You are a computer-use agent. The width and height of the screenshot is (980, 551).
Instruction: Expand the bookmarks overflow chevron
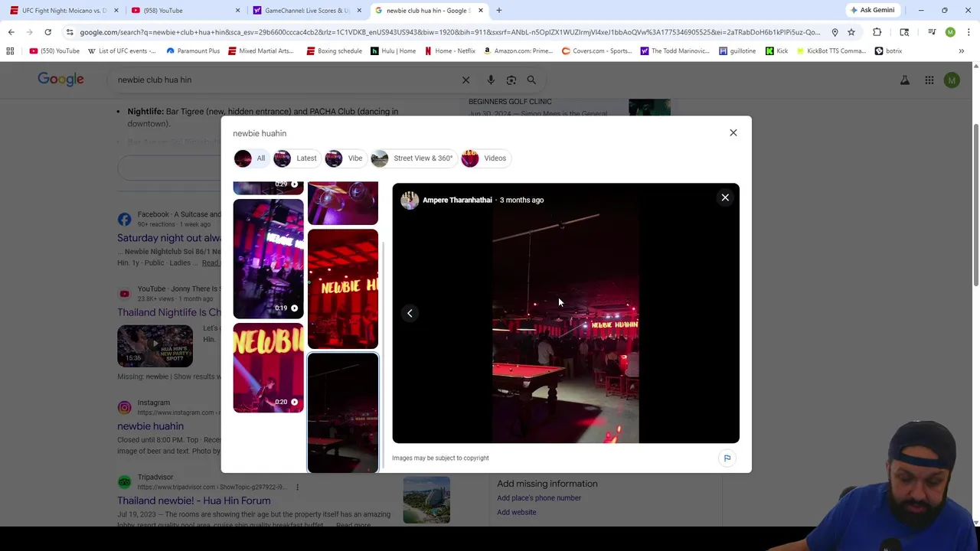pos(961,51)
